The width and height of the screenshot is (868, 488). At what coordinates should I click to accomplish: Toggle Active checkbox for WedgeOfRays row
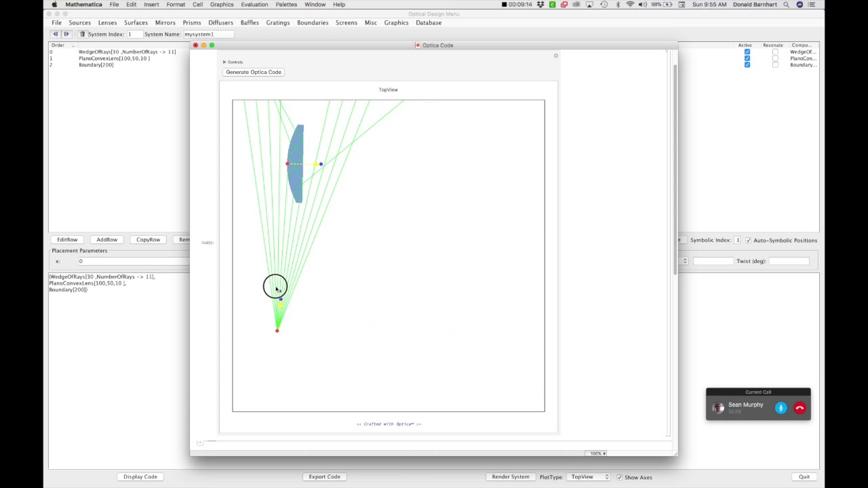click(x=747, y=52)
